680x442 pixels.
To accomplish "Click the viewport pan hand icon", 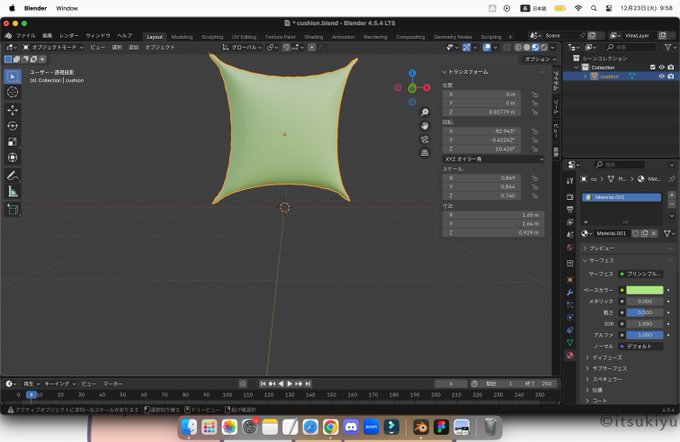I will pyautogui.click(x=425, y=126).
